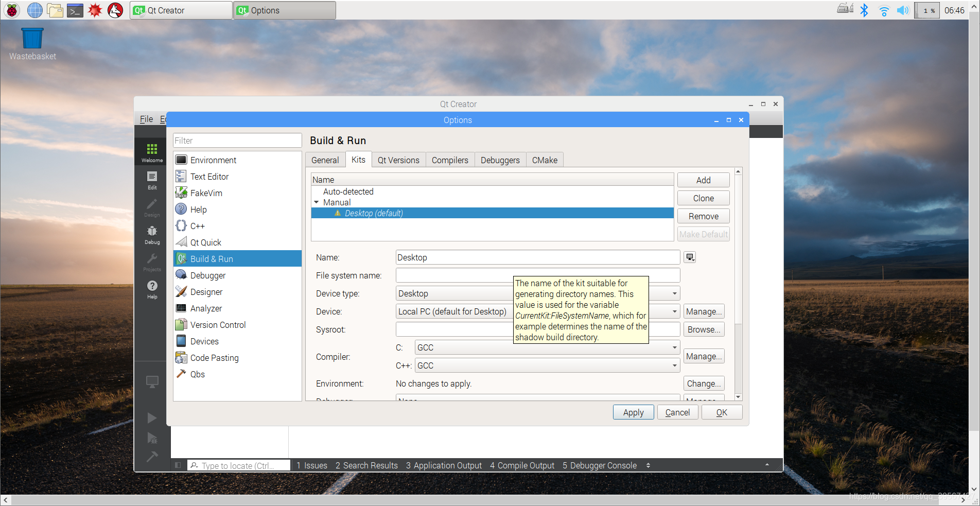Click the kit selector monitor icon
Viewport: 980px width, 506px height.
point(152,382)
